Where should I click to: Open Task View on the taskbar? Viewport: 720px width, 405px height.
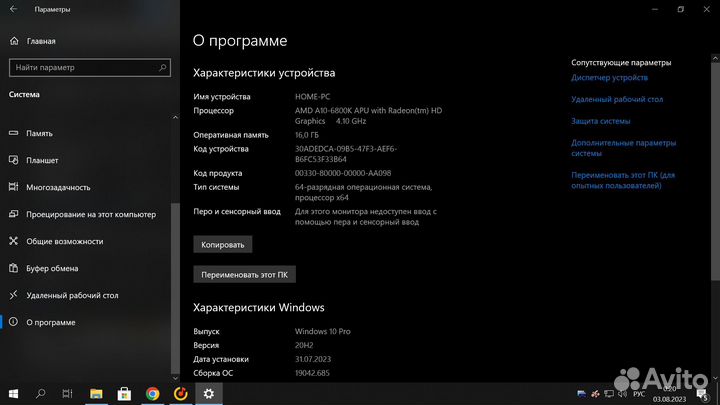point(68,394)
